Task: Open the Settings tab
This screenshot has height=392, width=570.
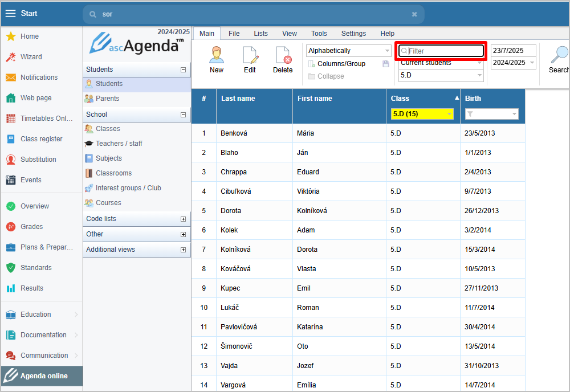Action: [354, 34]
